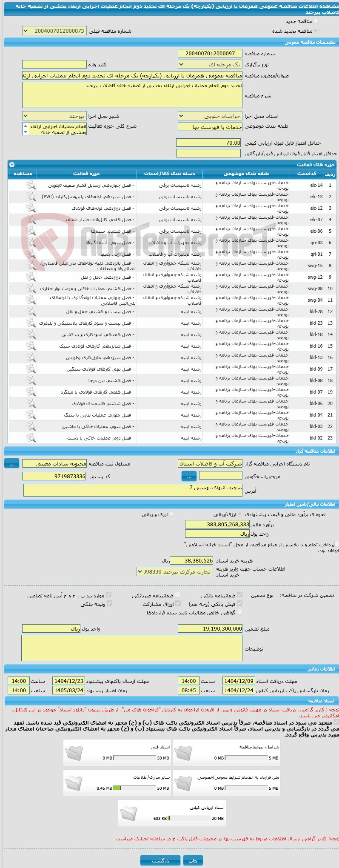Select the مناقصه تجدید شده radio button
The height and width of the screenshot is (868, 339).
point(316,31)
